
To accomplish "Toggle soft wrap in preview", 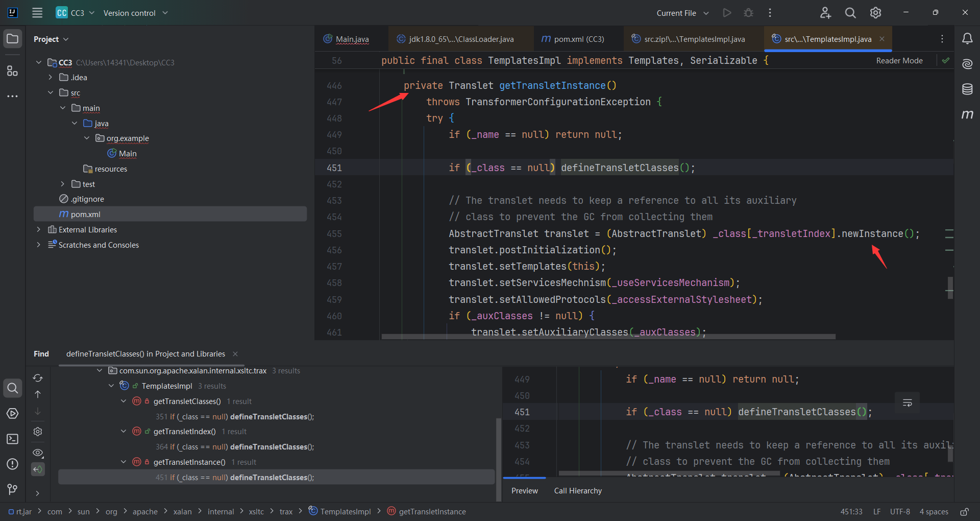I will pyautogui.click(x=908, y=403).
